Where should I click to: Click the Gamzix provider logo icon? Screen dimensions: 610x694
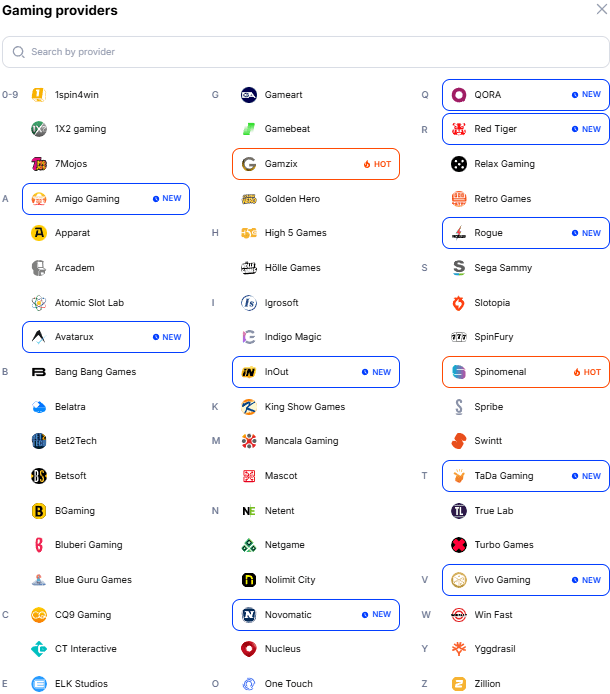249,164
